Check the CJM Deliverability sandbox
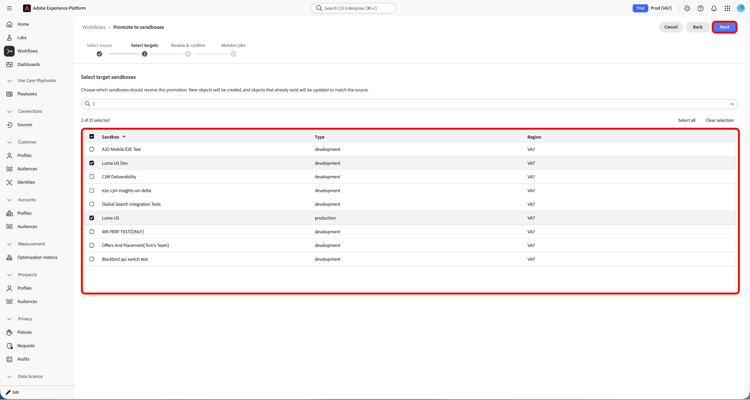Viewport: 750px width, 400px height. pyautogui.click(x=92, y=177)
